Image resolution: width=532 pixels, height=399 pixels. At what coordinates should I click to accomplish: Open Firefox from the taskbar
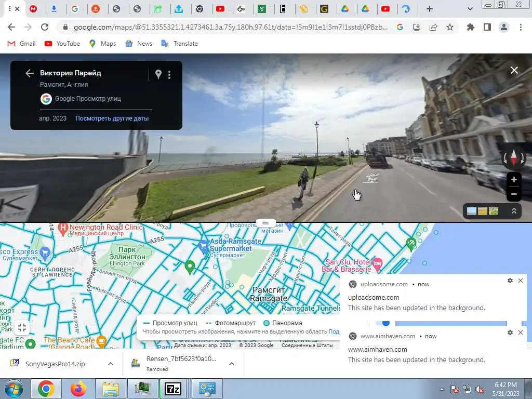[x=78, y=389]
